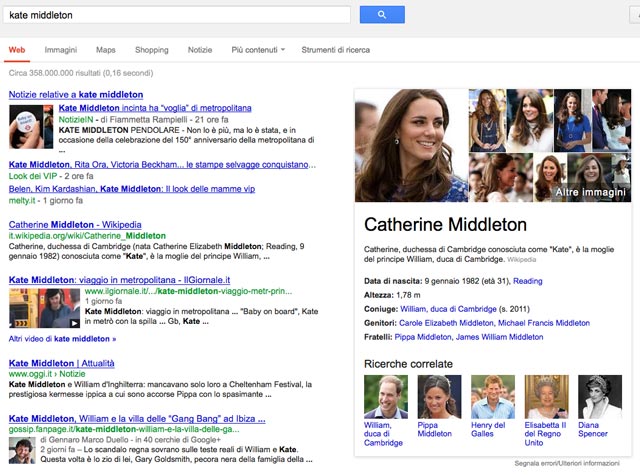Open the 'stampe selvagge conquistano' news link
Screen dimensions: 640x475
(x=162, y=164)
